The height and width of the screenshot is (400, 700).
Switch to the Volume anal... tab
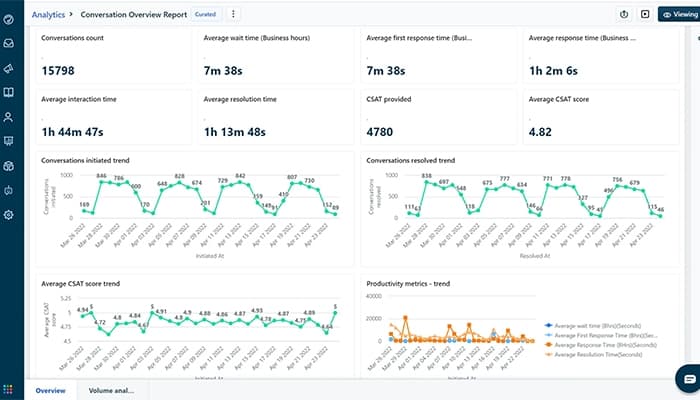[x=111, y=391]
